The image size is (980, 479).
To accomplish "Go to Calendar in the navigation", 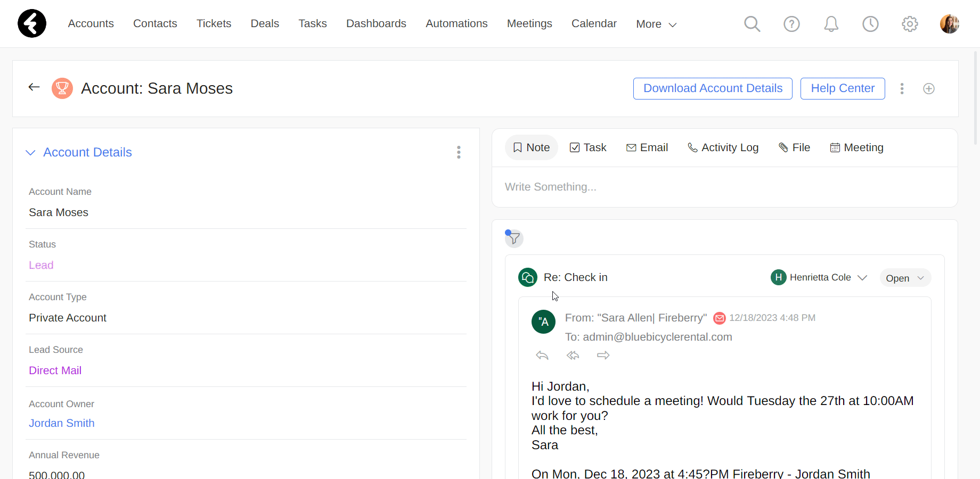I will 594,23.
